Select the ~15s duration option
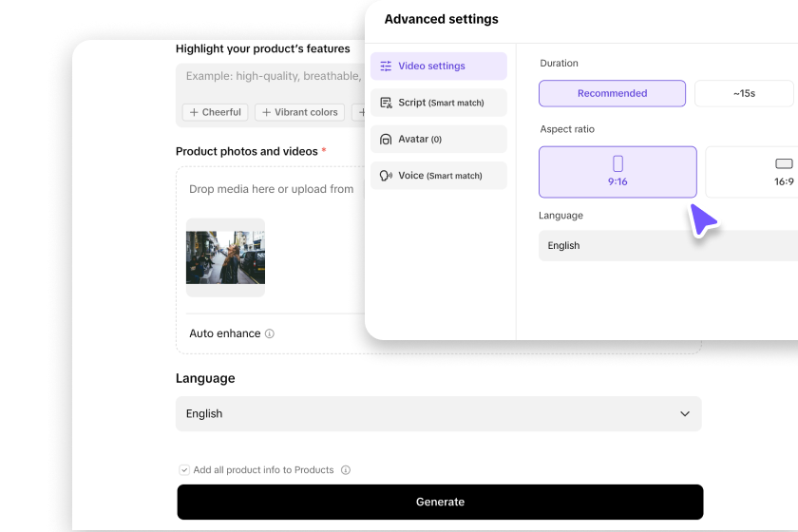 coord(744,93)
